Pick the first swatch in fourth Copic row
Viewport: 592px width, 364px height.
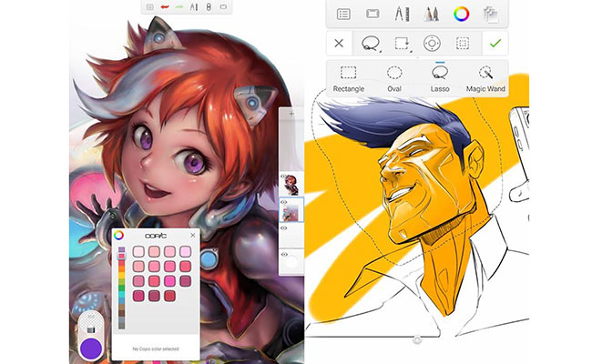click(138, 296)
